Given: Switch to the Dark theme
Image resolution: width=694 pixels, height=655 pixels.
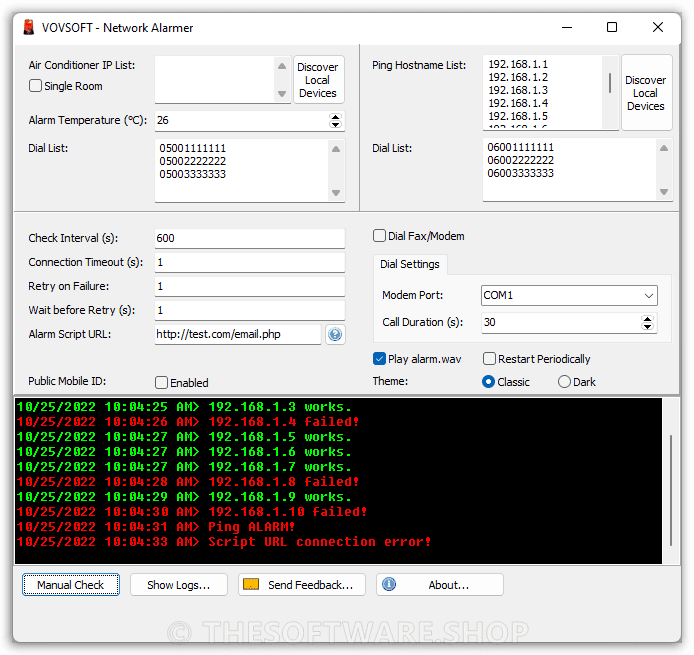Looking at the screenshot, I should [x=564, y=381].
